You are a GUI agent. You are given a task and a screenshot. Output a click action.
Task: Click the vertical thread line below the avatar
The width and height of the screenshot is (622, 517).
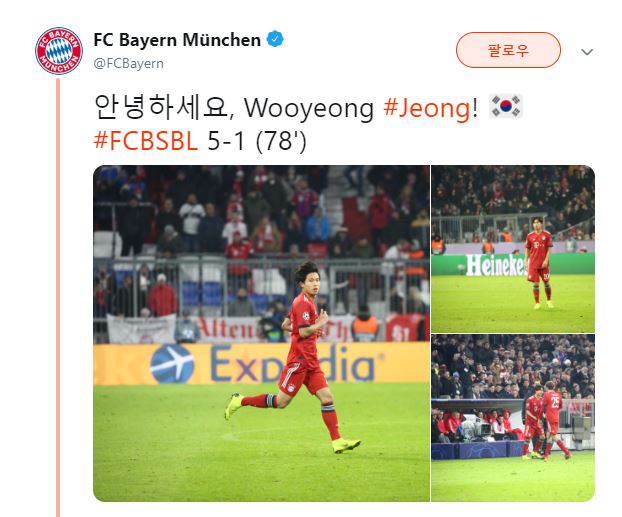tap(58, 298)
